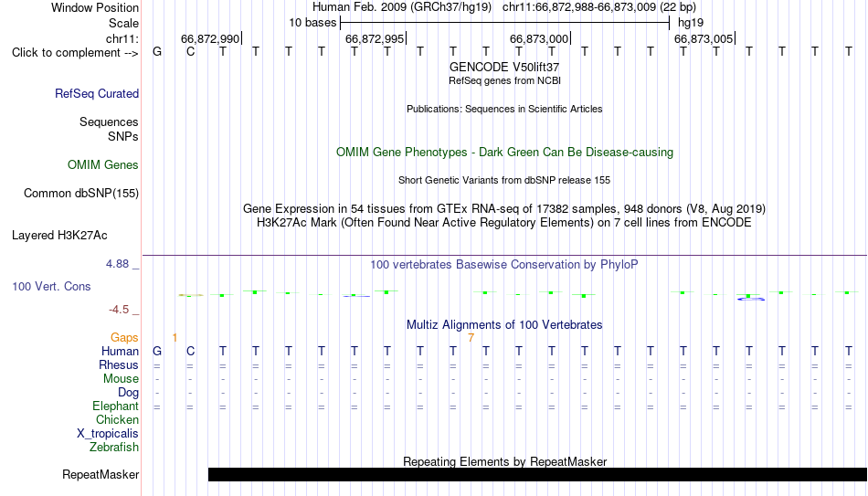The width and height of the screenshot is (868, 496).
Task: Click the 'Human Feb. 2009 (GRCh37/hg19)' assembly text
Action: tap(402, 7)
